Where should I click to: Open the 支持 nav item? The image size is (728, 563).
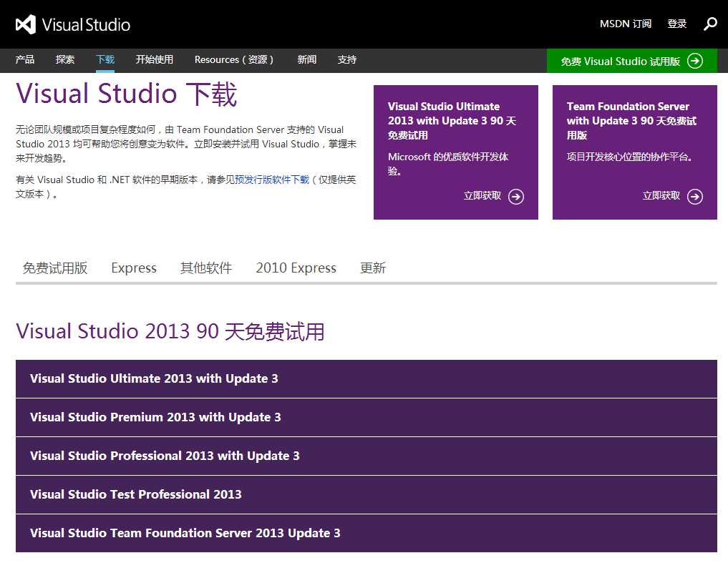[x=347, y=59]
